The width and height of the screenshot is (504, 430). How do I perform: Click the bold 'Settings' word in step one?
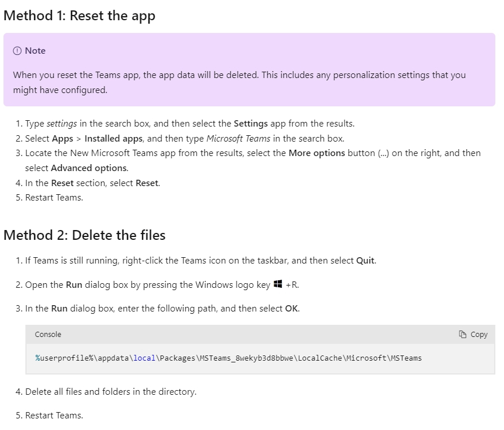tap(251, 124)
